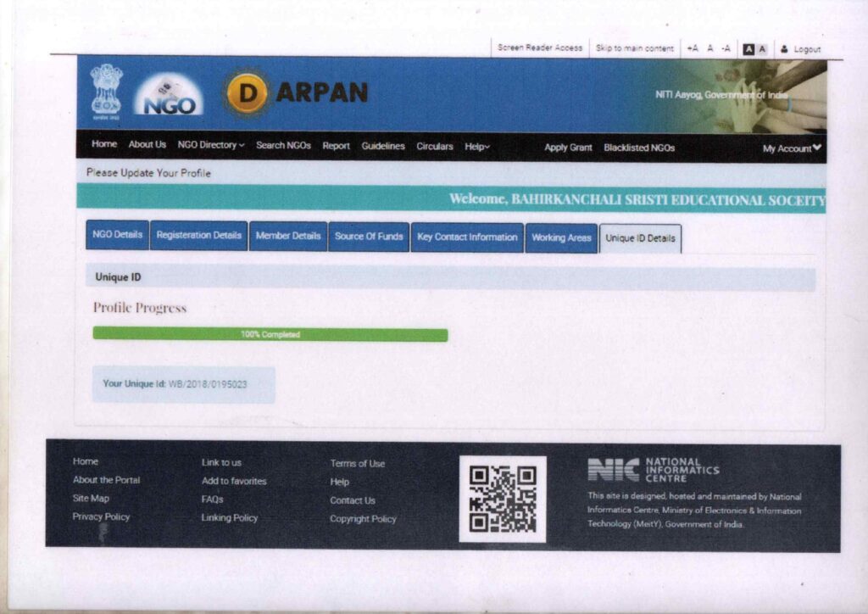
Task: Expand NGO Directory dropdown
Action: (x=210, y=145)
